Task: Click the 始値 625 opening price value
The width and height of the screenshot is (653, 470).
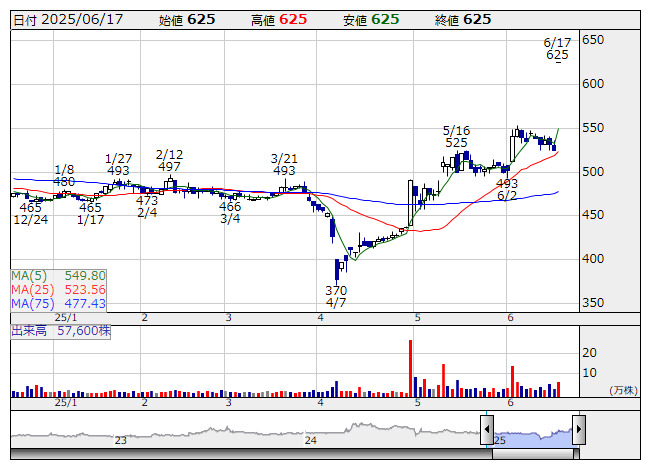Action: coord(187,19)
